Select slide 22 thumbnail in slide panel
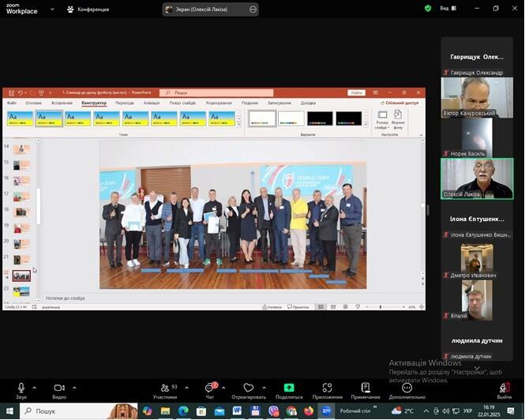Image resolution: width=525 pixels, height=420 pixels. 21,276
